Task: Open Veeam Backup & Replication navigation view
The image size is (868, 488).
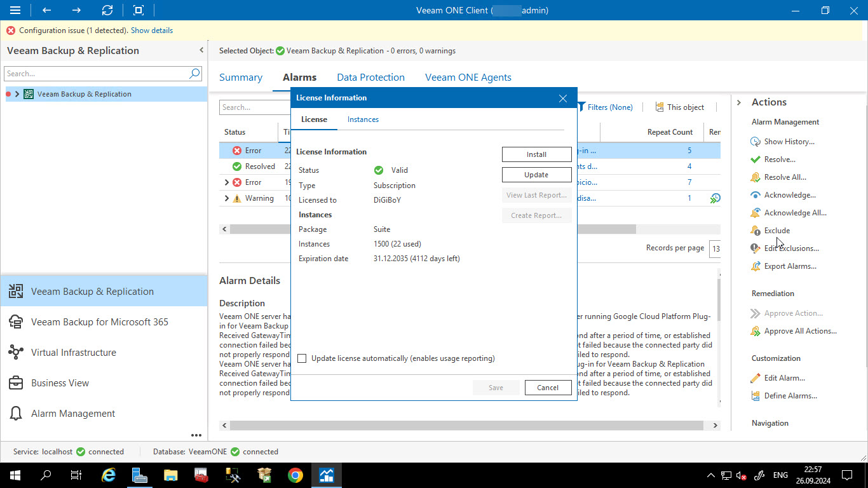Action: (x=104, y=291)
